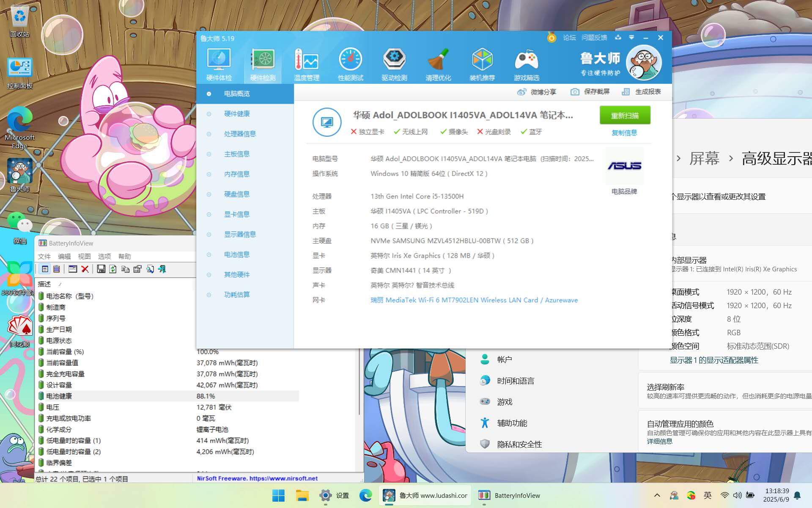The width and height of the screenshot is (812, 508).
Task: Click the floppy disk save icon in BatteryInfoView
Action: click(101, 269)
